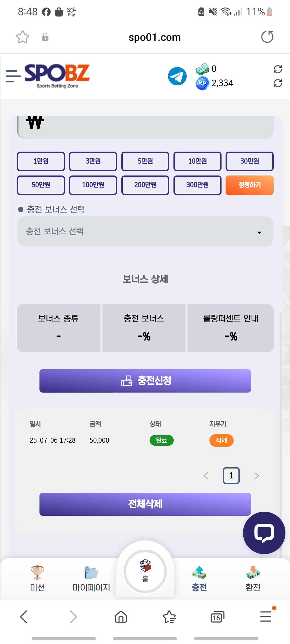Image resolution: width=290 pixels, height=644 pixels.
Task: Open the browser tabs counter
Action: click(217, 617)
